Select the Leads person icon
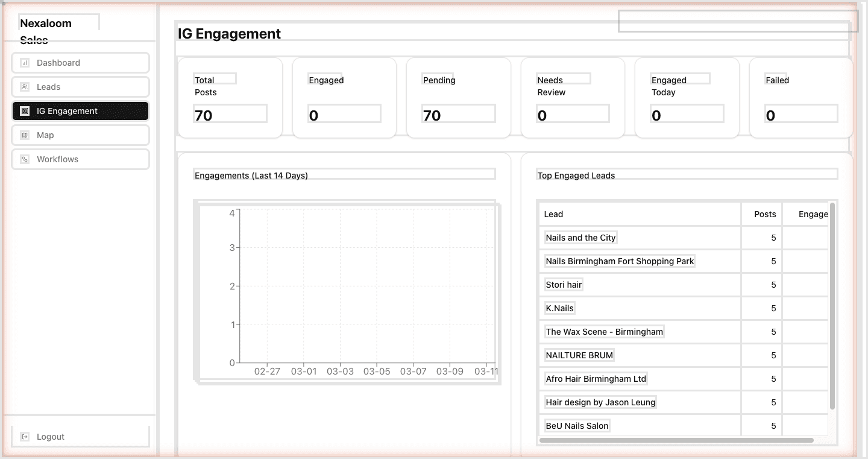Image resolution: width=868 pixels, height=459 pixels. coord(24,86)
